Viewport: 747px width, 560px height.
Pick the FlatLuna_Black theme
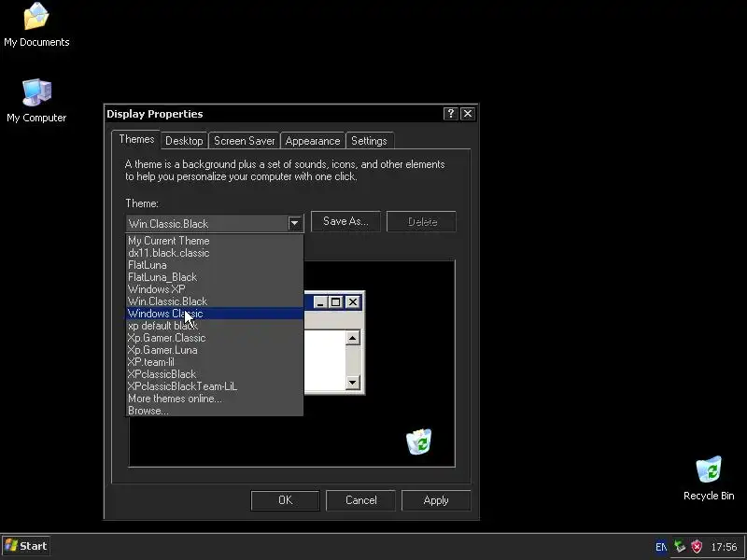click(x=215, y=277)
